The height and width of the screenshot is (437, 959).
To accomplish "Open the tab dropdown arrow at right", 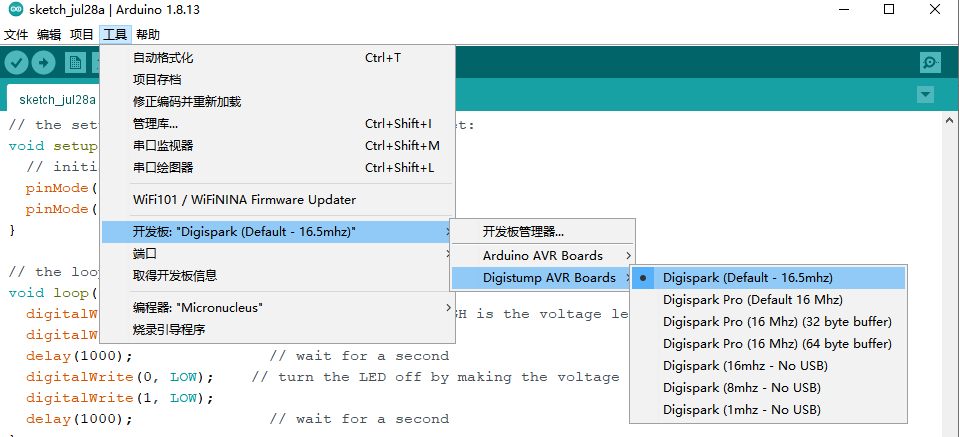I will tap(925, 95).
